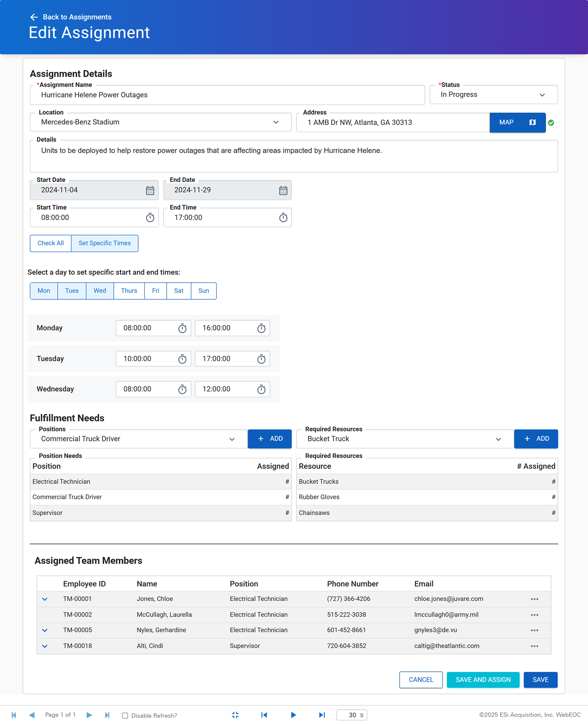Click Wednesday start time clock icon
Viewport: 588px width, 724px height.
pyautogui.click(x=182, y=390)
